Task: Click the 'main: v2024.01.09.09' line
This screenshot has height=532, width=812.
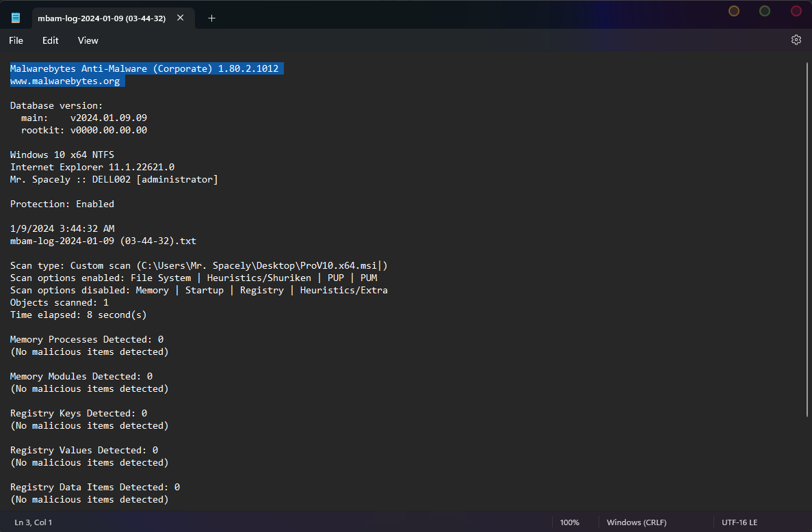Action: (84, 118)
